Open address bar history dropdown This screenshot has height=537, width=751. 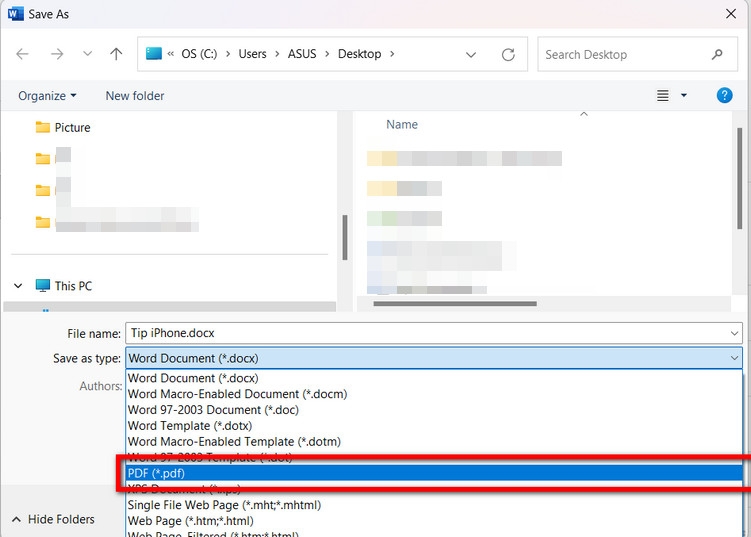tap(471, 55)
